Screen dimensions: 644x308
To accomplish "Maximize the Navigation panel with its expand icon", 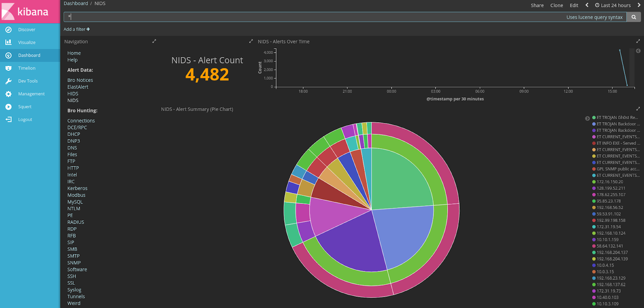I will pyautogui.click(x=154, y=41).
